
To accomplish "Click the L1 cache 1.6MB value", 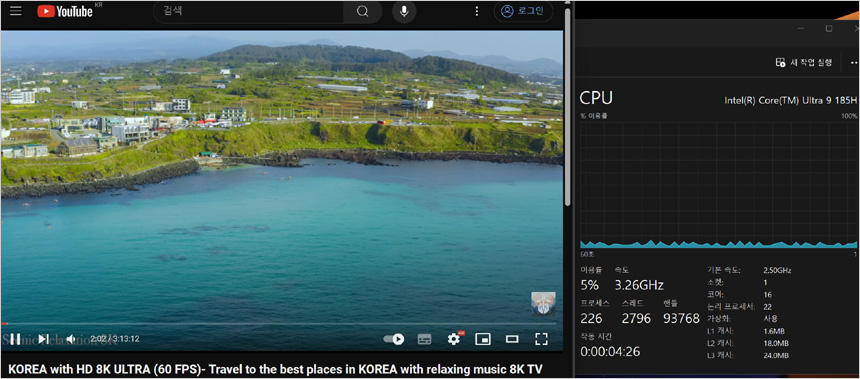I will (774, 331).
